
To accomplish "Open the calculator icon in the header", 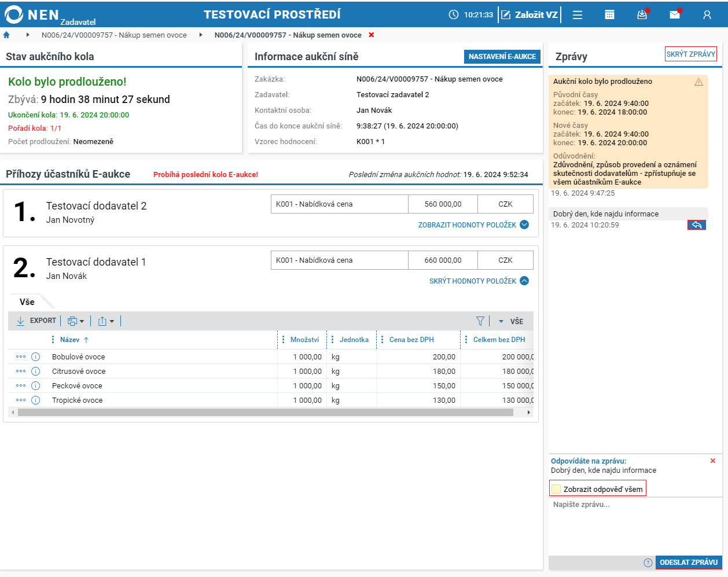I will click(x=609, y=15).
